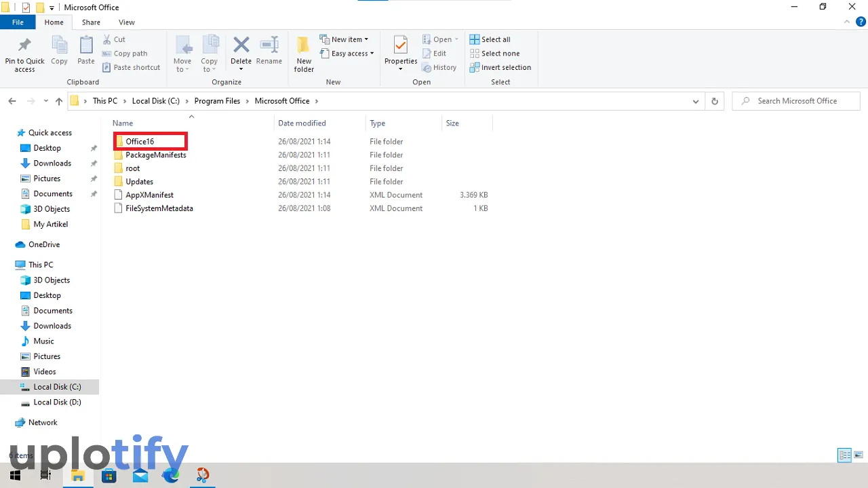
Task: Open the Quick Access Toolbar customize dropdown
Action: coord(52,8)
